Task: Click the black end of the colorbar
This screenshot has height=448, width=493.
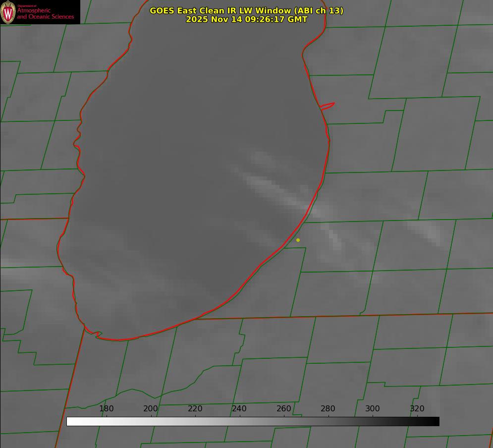Action: tap(436, 421)
